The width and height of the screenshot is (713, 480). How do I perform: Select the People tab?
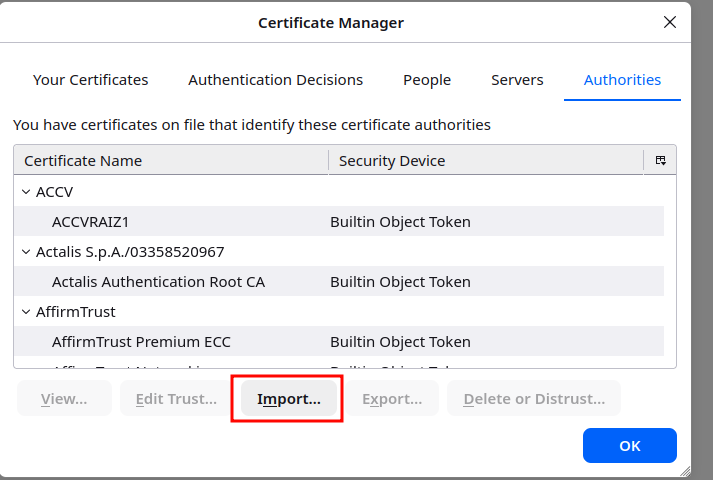427,80
